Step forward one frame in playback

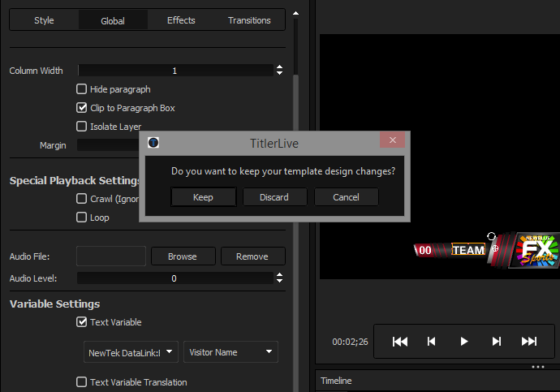point(497,342)
